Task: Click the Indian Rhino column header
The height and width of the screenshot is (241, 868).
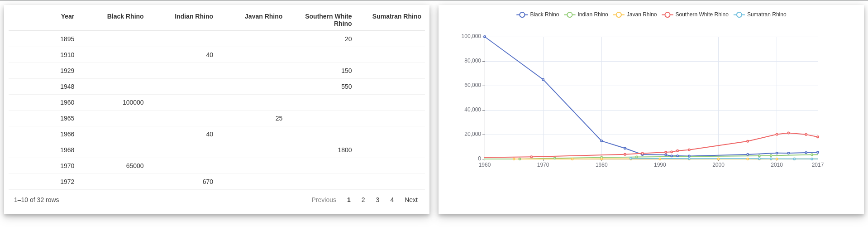Action: pyautogui.click(x=194, y=16)
